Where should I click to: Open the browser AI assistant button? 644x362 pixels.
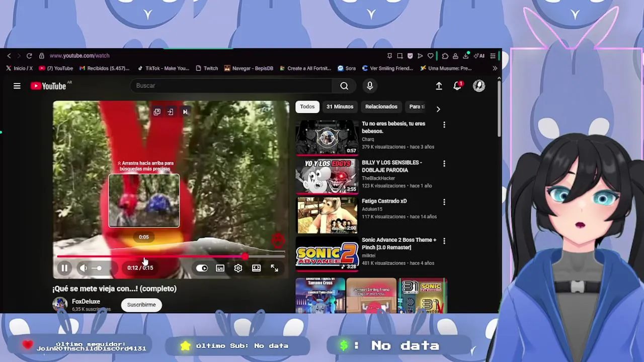click(x=480, y=56)
